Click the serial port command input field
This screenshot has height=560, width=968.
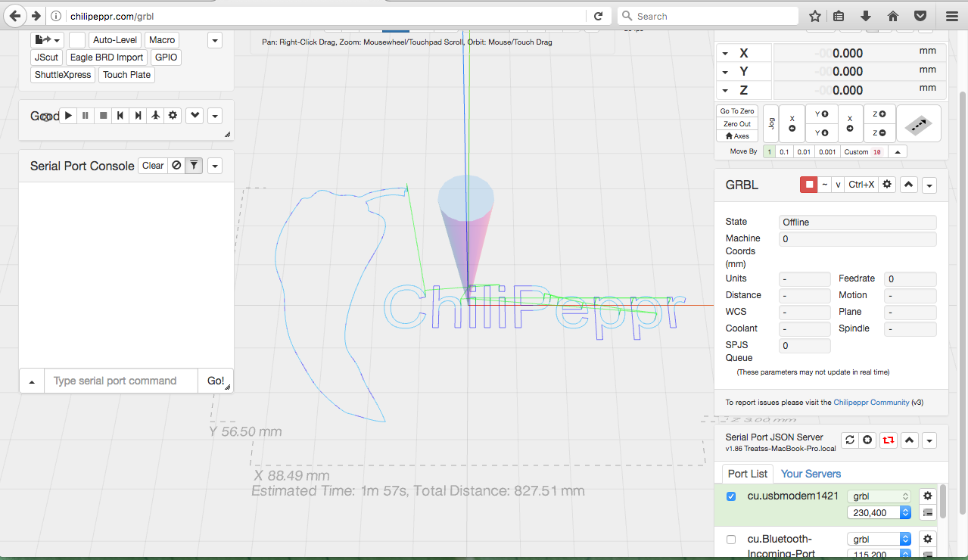click(x=121, y=381)
